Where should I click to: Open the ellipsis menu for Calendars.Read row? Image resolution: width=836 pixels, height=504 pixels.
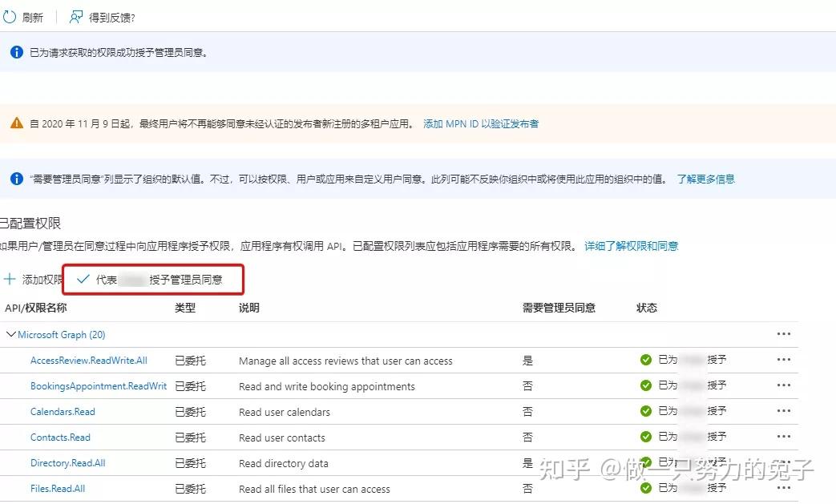click(x=783, y=411)
